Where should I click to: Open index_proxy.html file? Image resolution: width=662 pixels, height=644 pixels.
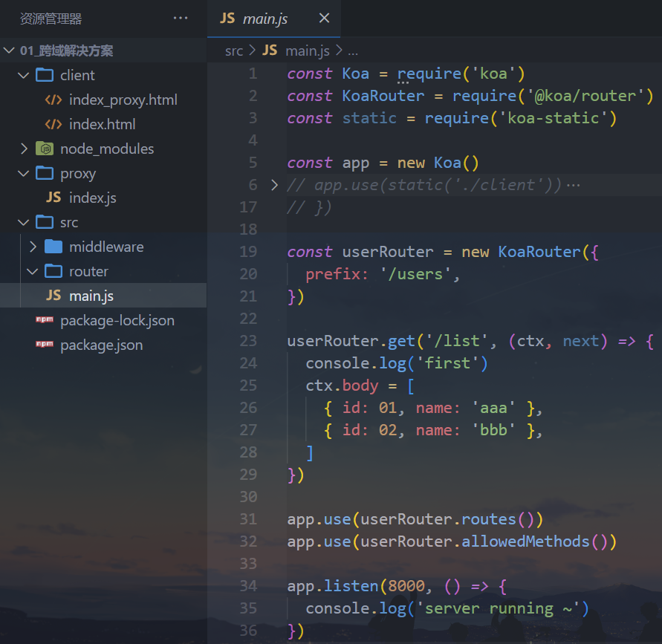[x=123, y=100]
